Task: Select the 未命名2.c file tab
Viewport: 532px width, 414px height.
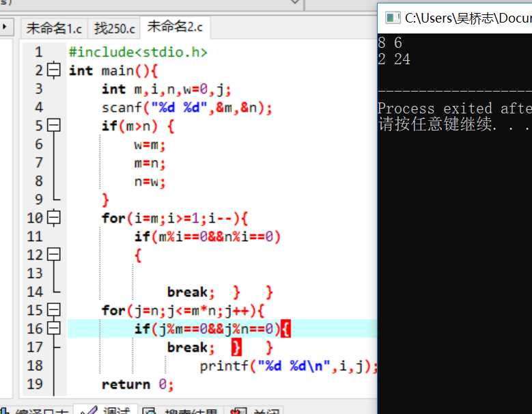Action: click(175, 27)
